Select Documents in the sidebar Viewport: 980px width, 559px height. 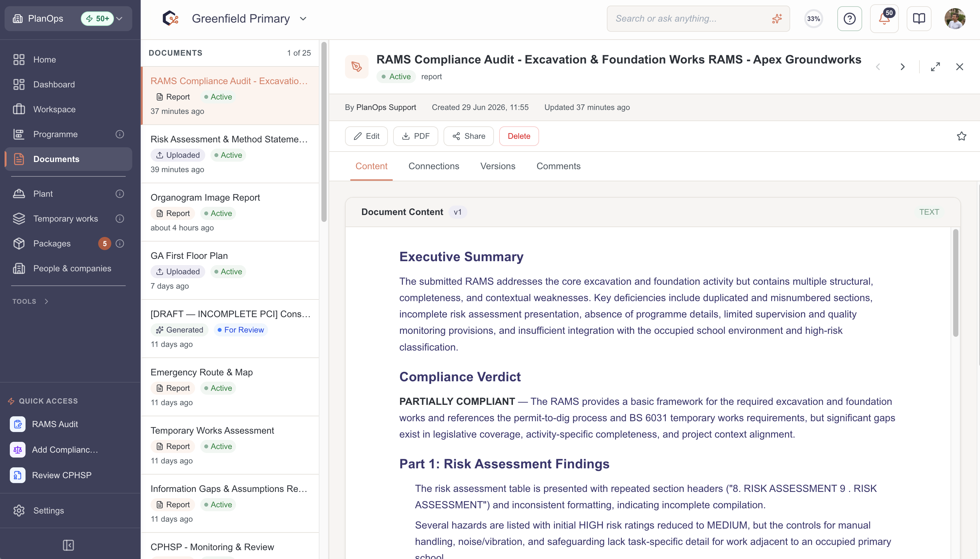click(68, 159)
